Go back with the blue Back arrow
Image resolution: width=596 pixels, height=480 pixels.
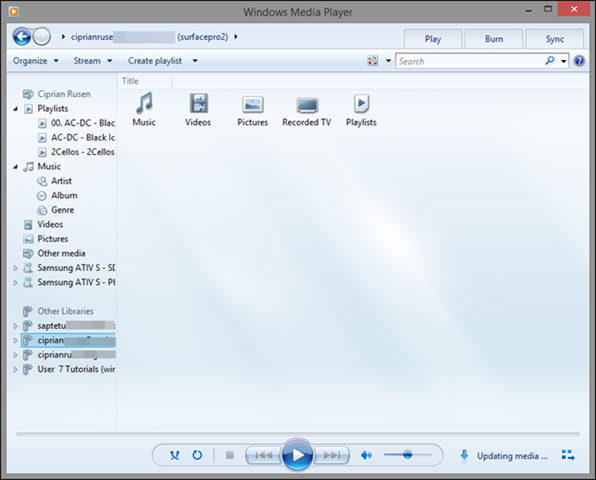[x=22, y=37]
